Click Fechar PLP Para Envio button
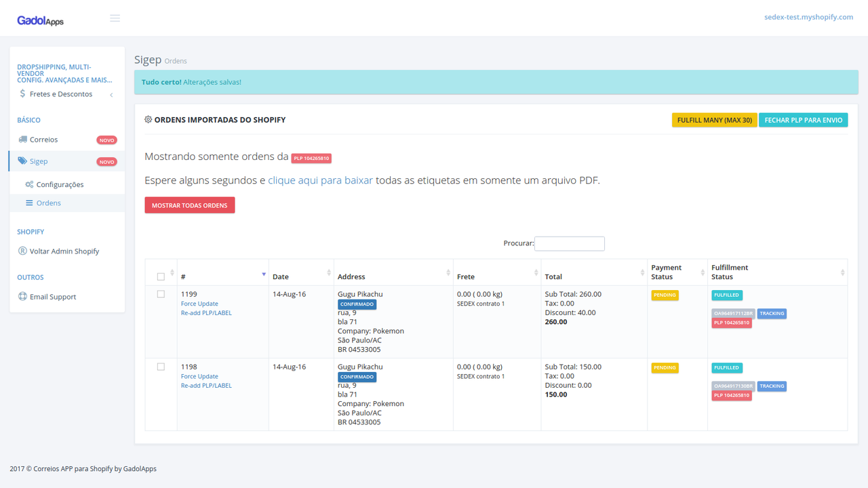868x488 pixels. [x=804, y=120]
